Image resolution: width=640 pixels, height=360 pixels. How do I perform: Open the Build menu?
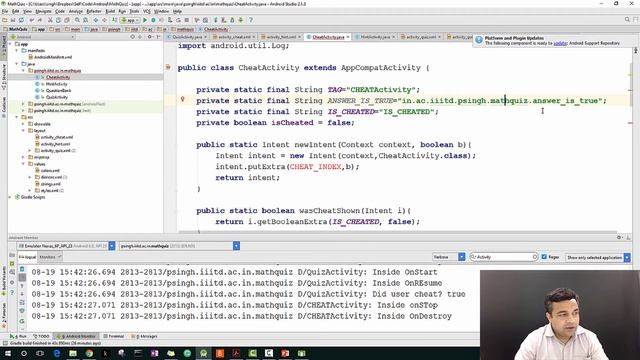[x=110, y=11]
